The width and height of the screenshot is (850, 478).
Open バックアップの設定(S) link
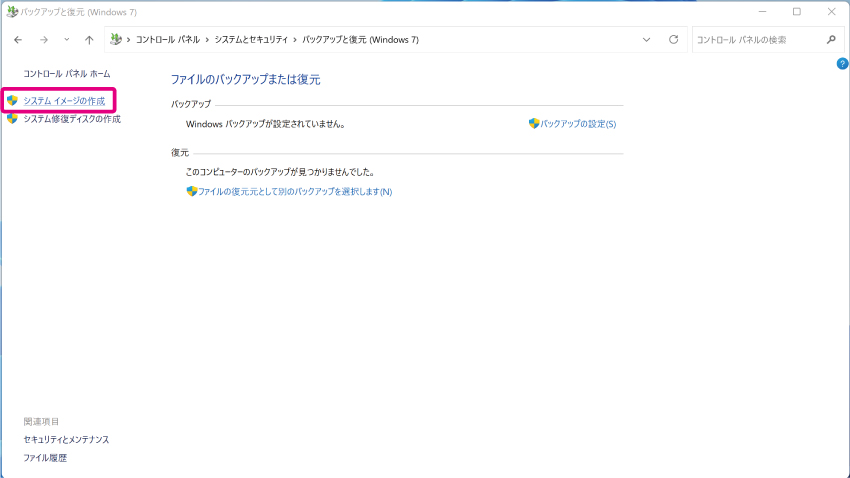(578, 124)
